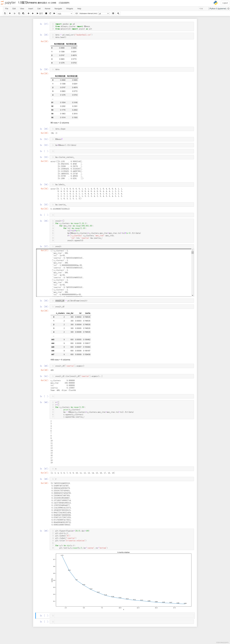Click the nested for-loop cell In[36]
The image size is (230, 644).
pos(122,231)
